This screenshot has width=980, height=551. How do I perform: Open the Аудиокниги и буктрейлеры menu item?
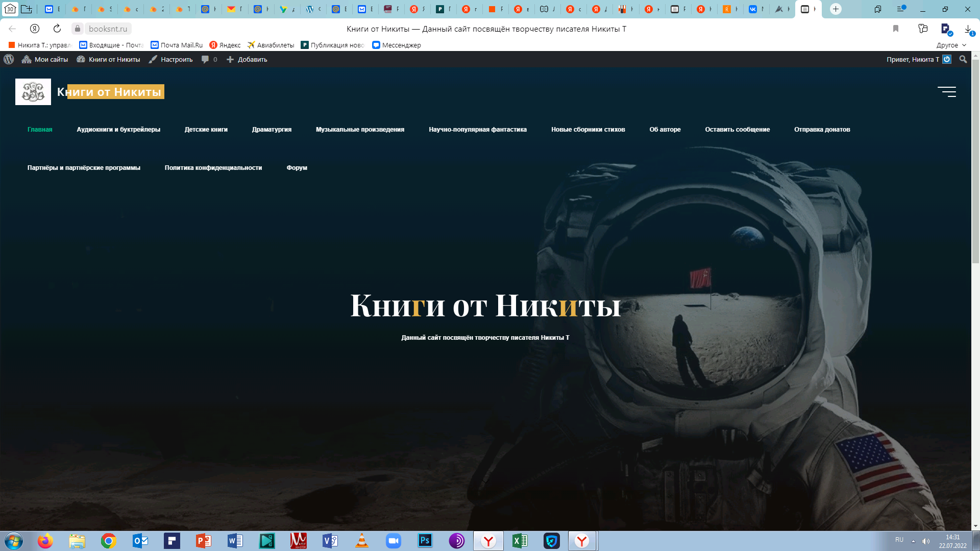pyautogui.click(x=118, y=130)
